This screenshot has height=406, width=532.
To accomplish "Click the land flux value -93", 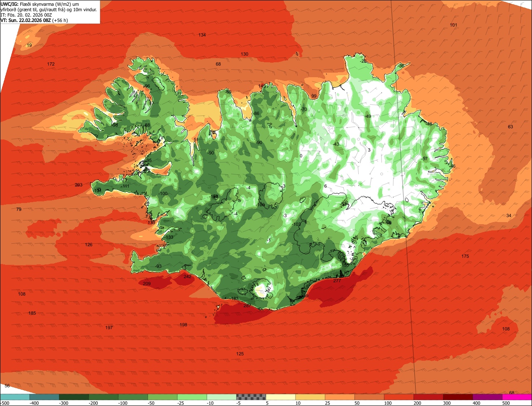I will pyautogui.click(x=158, y=266).
